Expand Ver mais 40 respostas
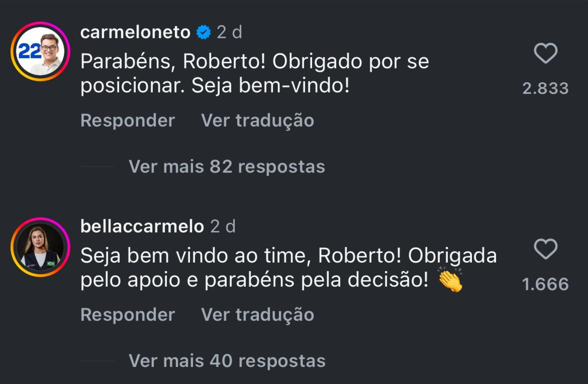 pyautogui.click(x=227, y=361)
